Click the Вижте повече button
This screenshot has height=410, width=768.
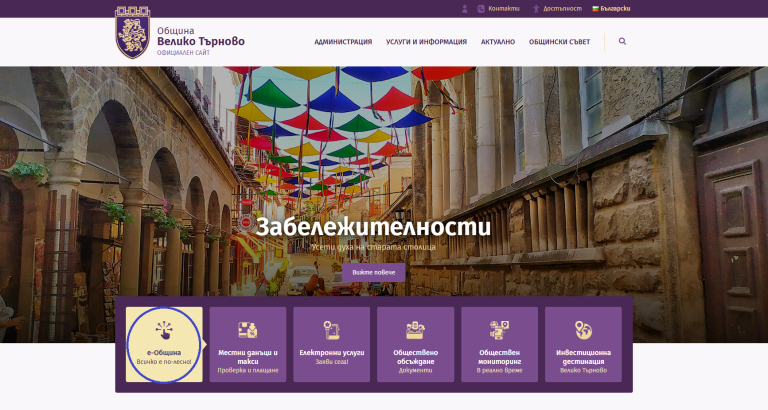(374, 272)
